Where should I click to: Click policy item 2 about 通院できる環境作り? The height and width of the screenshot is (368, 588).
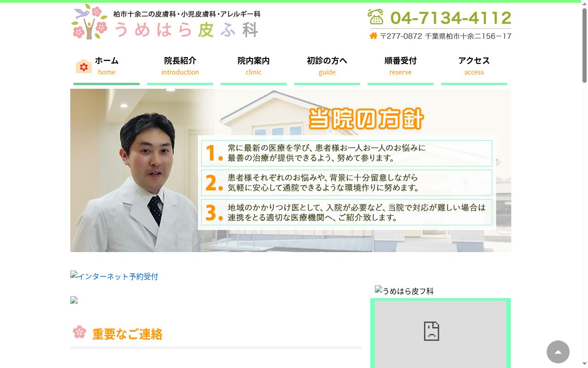coord(347,183)
